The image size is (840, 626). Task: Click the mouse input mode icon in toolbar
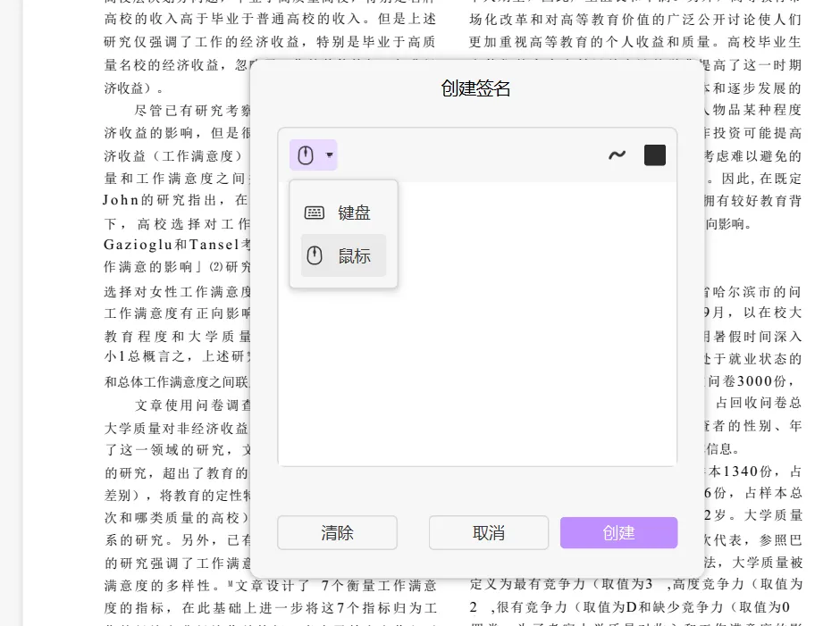[306, 155]
